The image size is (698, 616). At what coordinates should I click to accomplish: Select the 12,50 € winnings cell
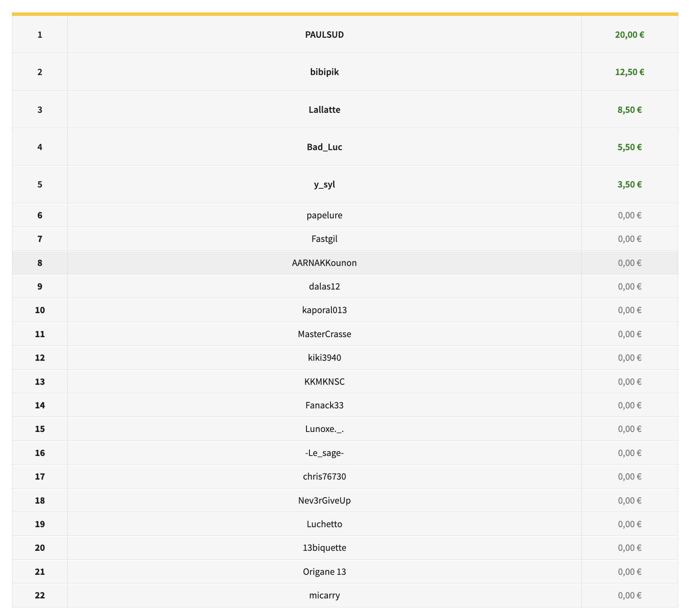629,72
